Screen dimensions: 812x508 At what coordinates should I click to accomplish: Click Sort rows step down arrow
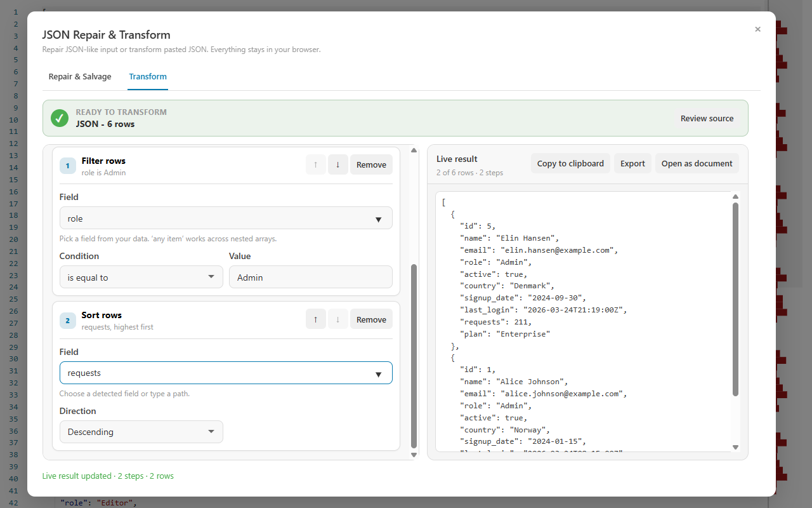tap(337, 319)
